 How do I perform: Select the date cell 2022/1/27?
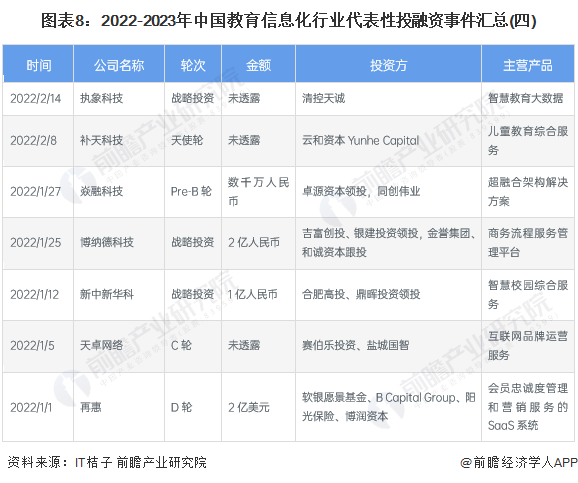[x=38, y=192]
